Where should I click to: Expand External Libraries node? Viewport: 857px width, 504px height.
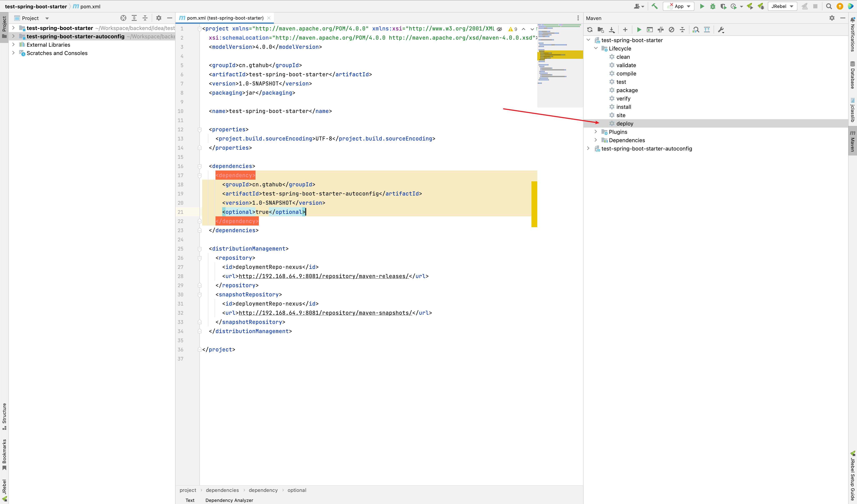pos(13,45)
